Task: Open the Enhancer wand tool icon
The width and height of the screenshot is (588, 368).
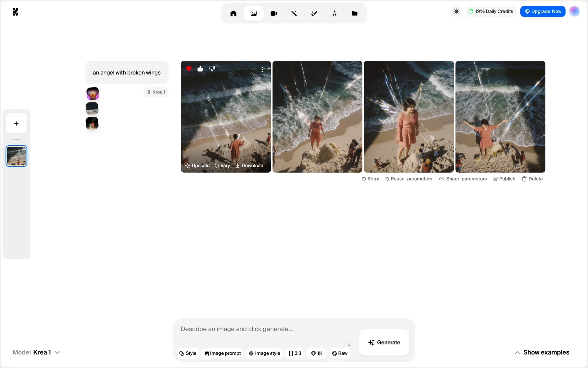Action: (294, 13)
